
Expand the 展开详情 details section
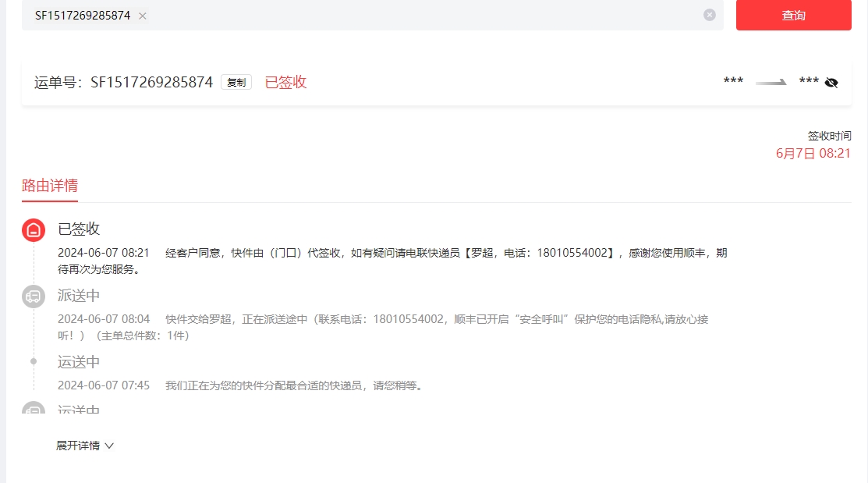85,446
